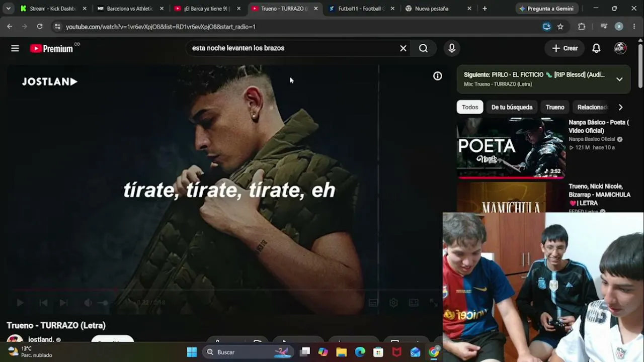Show video info card icon
The height and width of the screenshot is (362, 644).
click(x=438, y=76)
